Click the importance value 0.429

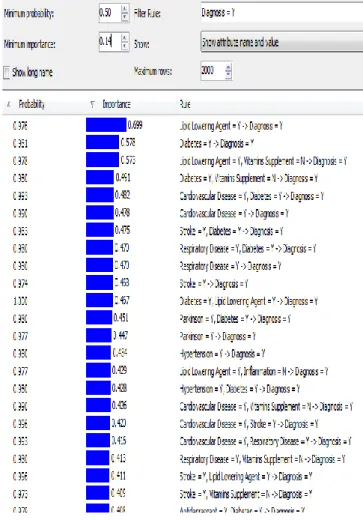(x=119, y=370)
